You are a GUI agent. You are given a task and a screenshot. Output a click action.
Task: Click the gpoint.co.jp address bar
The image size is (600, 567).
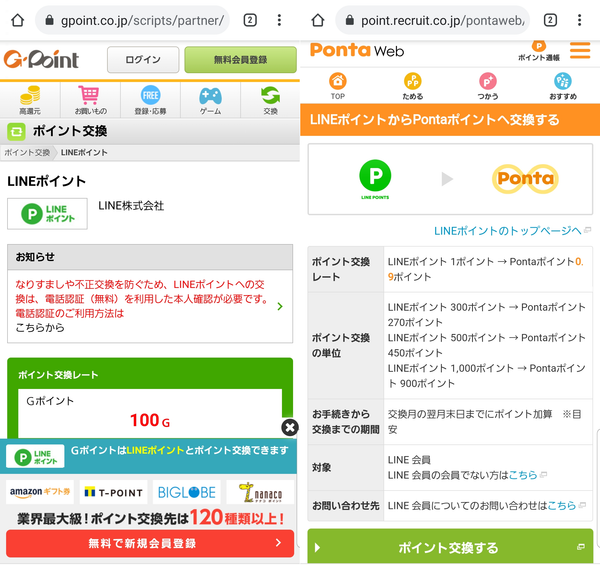[132, 20]
